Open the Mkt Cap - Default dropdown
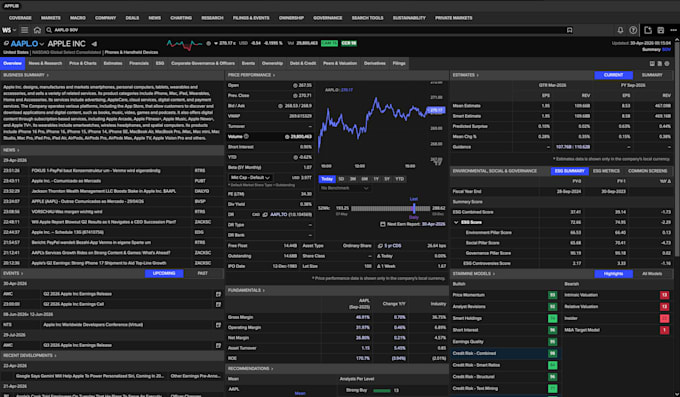The width and height of the screenshot is (680, 397). pyautogui.click(x=250, y=178)
